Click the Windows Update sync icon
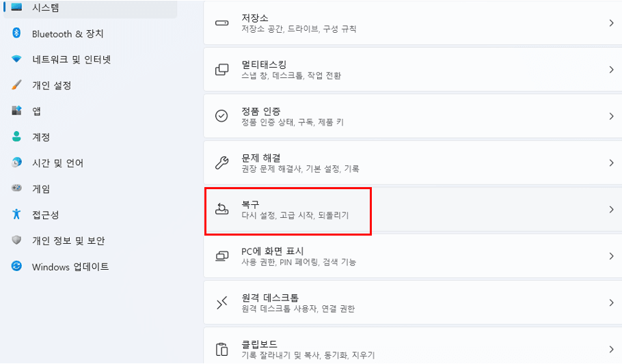The image size is (622, 364). pos(16,266)
